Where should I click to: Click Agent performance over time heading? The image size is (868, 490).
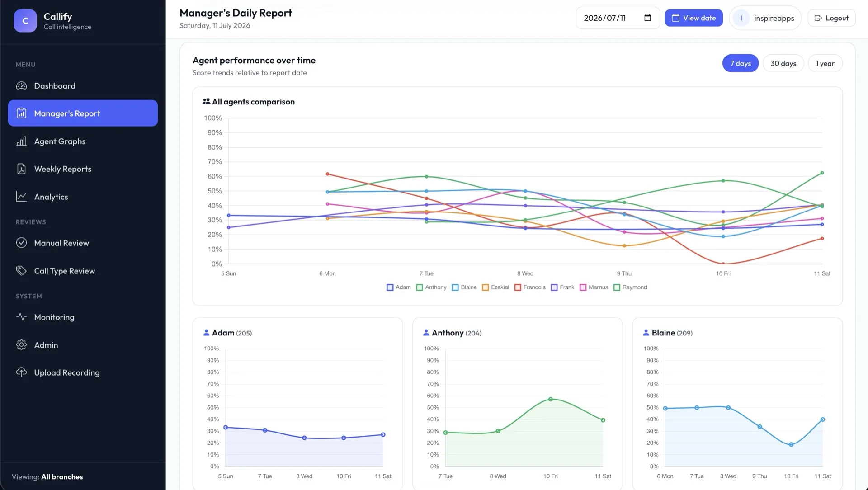(254, 61)
